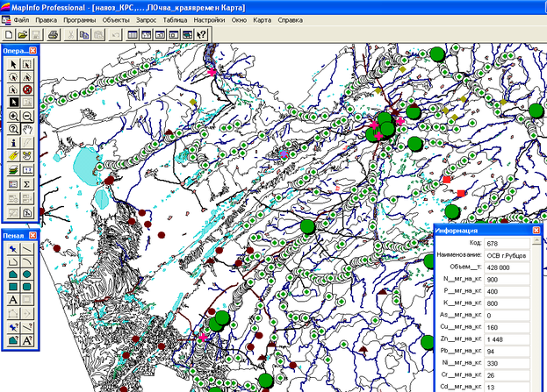The image size is (547, 392).
Task: Activate the Info tool
Action: pyautogui.click(x=14, y=143)
